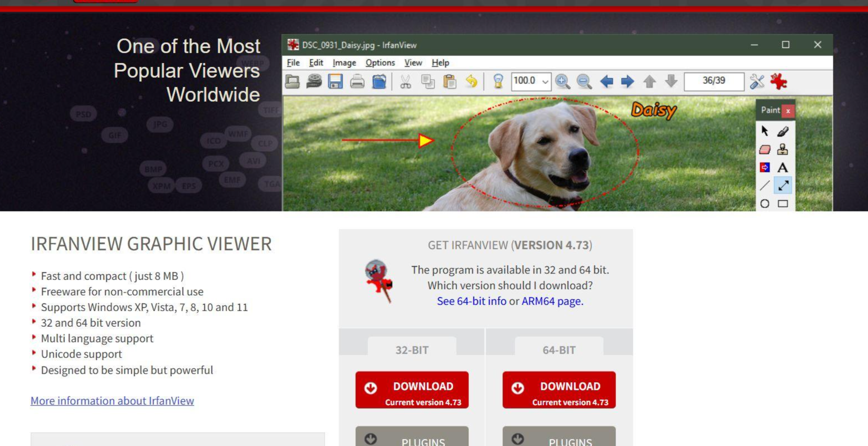Viewport: 868px width, 446px height.
Task: Click the Print toolbar icon
Action: [x=357, y=82]
